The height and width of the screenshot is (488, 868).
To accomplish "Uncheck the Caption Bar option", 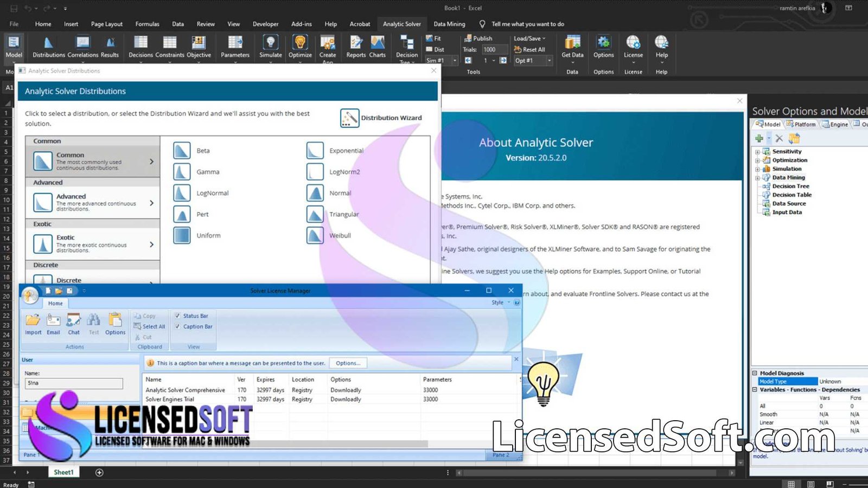I will pos(178,326).
